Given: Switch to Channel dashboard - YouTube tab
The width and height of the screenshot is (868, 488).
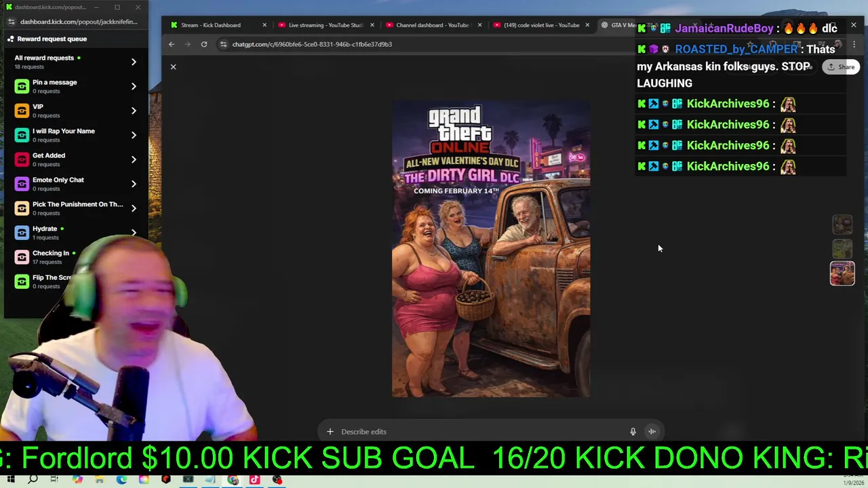Looking at the screenshot, I should tap(433, 25).
